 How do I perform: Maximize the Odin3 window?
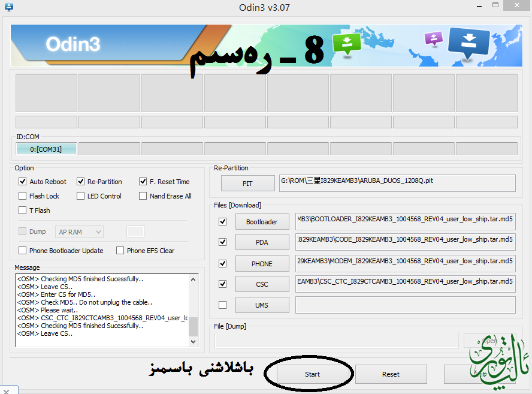pos(495,5)
